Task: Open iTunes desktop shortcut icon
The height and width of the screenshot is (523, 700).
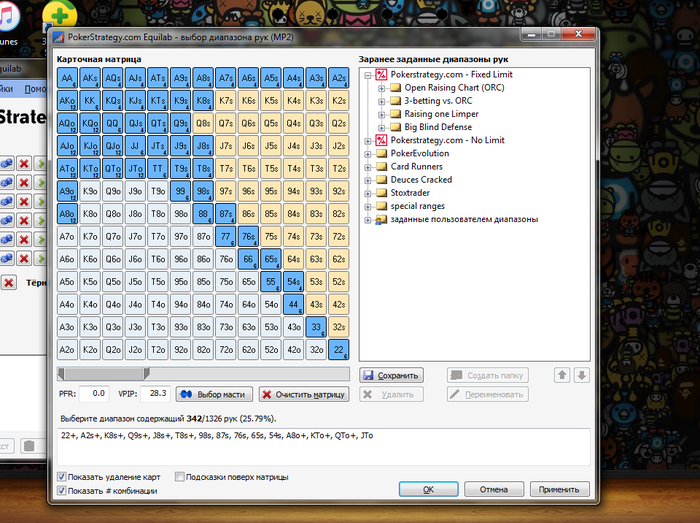Action: pyautogui.click(x=7, y=16)
